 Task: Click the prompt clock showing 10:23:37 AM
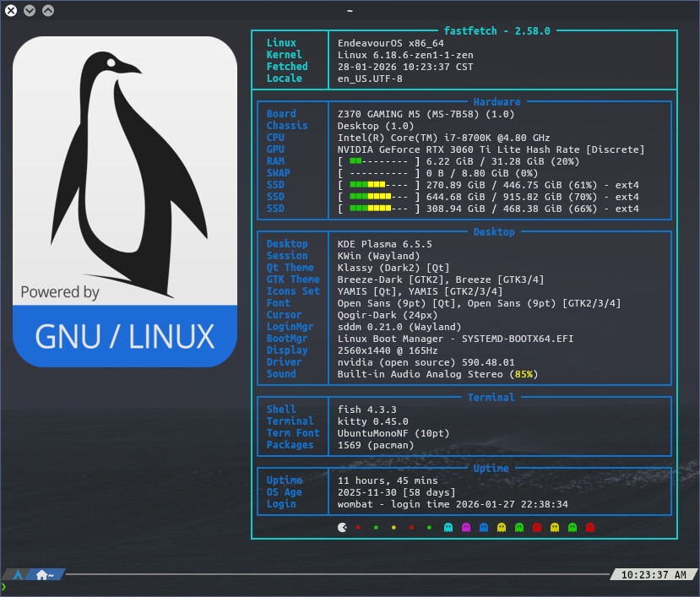point(653,575)
